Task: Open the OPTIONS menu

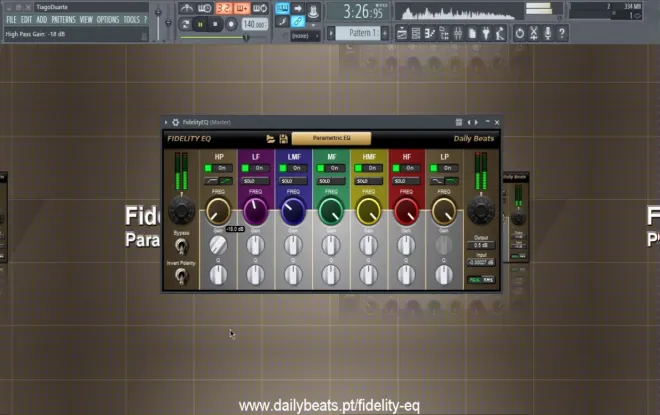Action: coord(108,20)
